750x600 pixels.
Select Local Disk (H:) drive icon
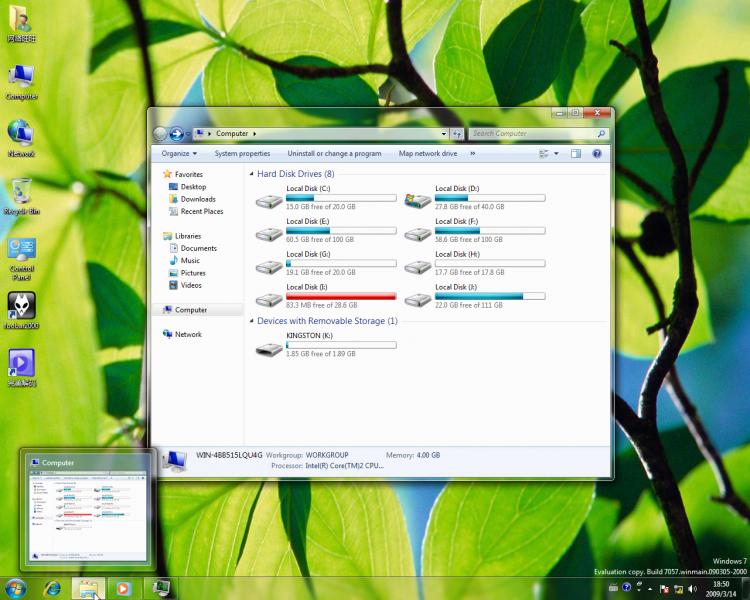(x=418, y=267)
